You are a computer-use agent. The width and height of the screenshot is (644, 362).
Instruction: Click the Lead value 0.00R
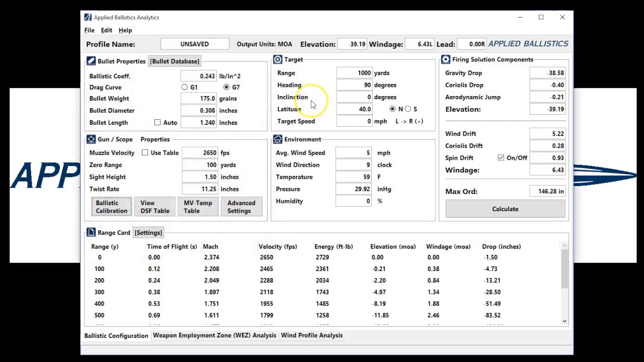click(472, 44)
